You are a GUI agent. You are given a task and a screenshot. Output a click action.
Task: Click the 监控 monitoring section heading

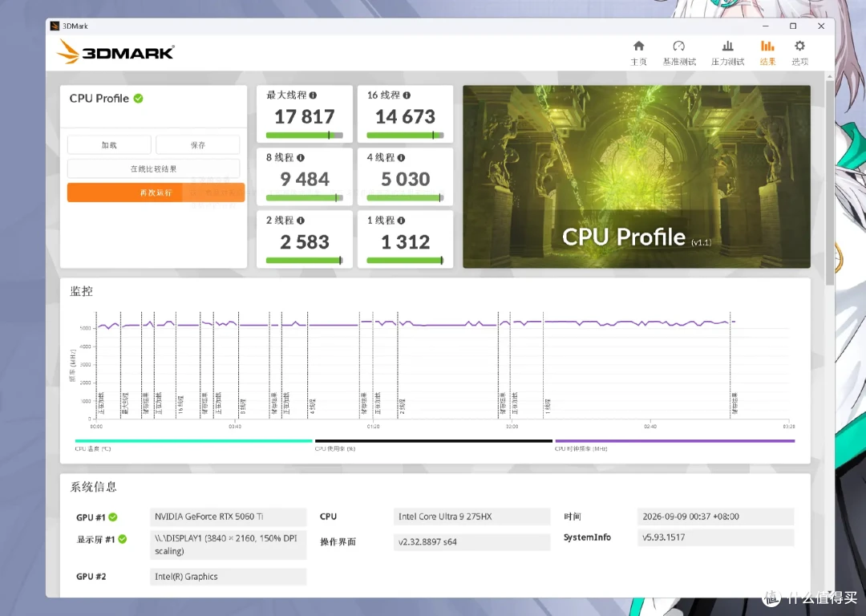point(81,291)
